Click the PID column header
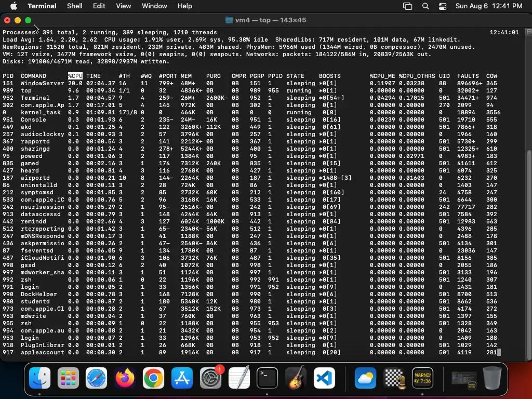532x399 pixels. 8,76
